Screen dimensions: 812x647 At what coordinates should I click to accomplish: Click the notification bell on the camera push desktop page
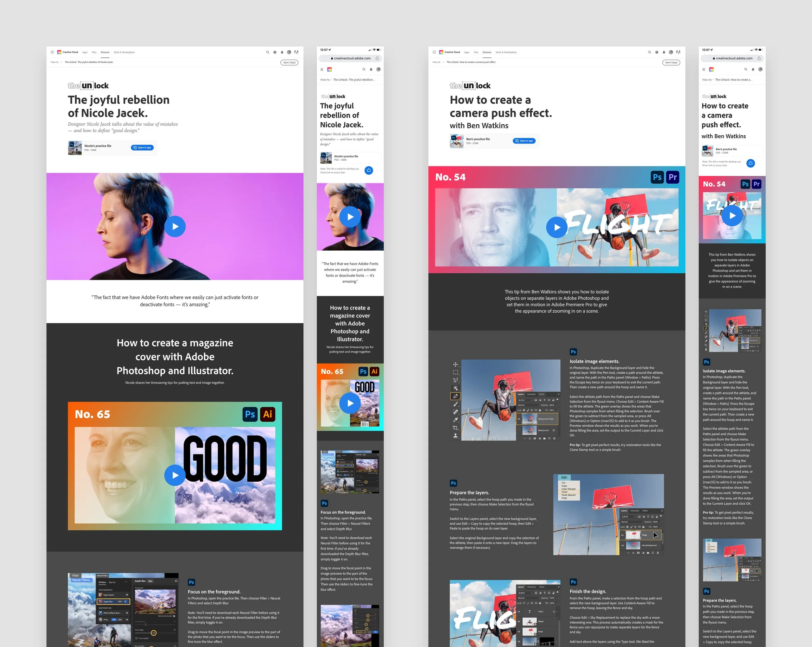664,52
